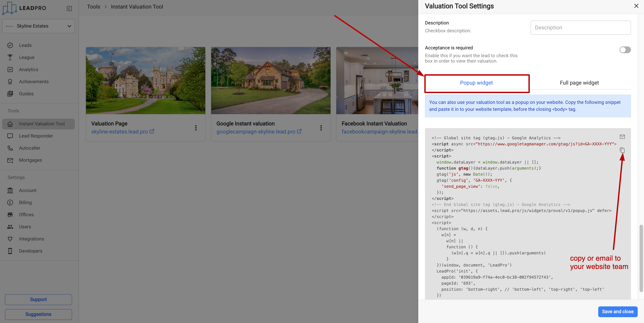
Task: Open Integrations settings
Action: click(x=31, y=239)
